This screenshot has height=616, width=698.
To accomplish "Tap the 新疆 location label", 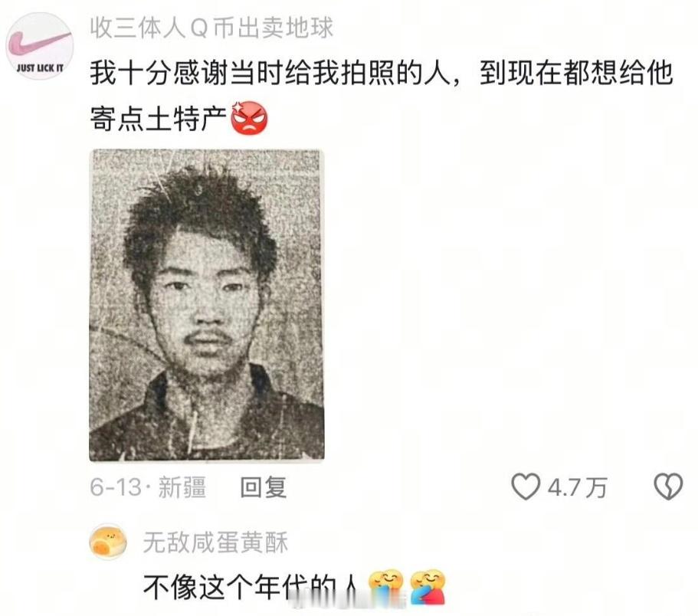I will pyautogui.click(x=182, y=487).
